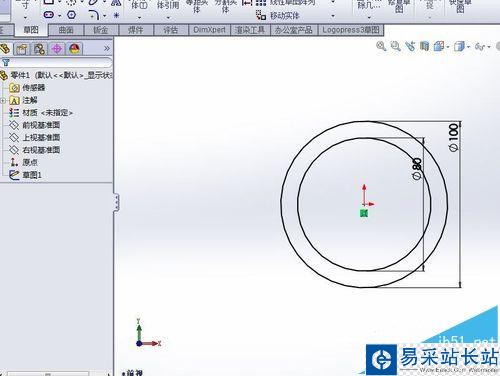The height and width of the screenshot is (376, 500).
Task: Select 传感器 sensors in feature tree
Action: (28, 88)
